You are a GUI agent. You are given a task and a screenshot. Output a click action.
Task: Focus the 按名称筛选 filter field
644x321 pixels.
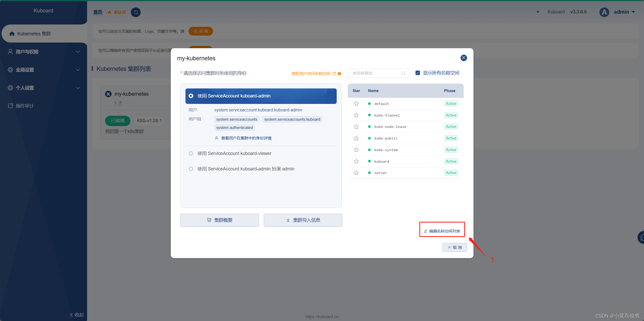pyautogui.click(x=378, y=73)
